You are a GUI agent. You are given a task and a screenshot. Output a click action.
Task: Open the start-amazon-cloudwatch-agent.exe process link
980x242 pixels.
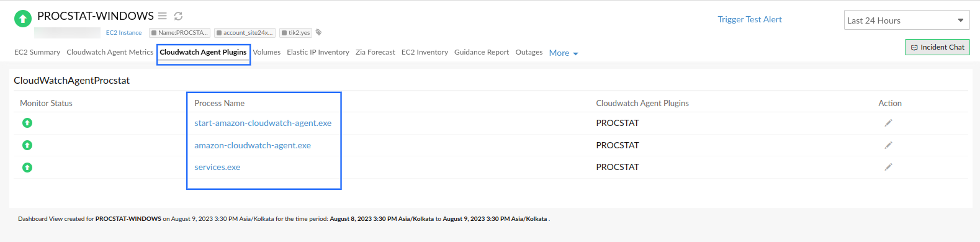tap(263, 123)
